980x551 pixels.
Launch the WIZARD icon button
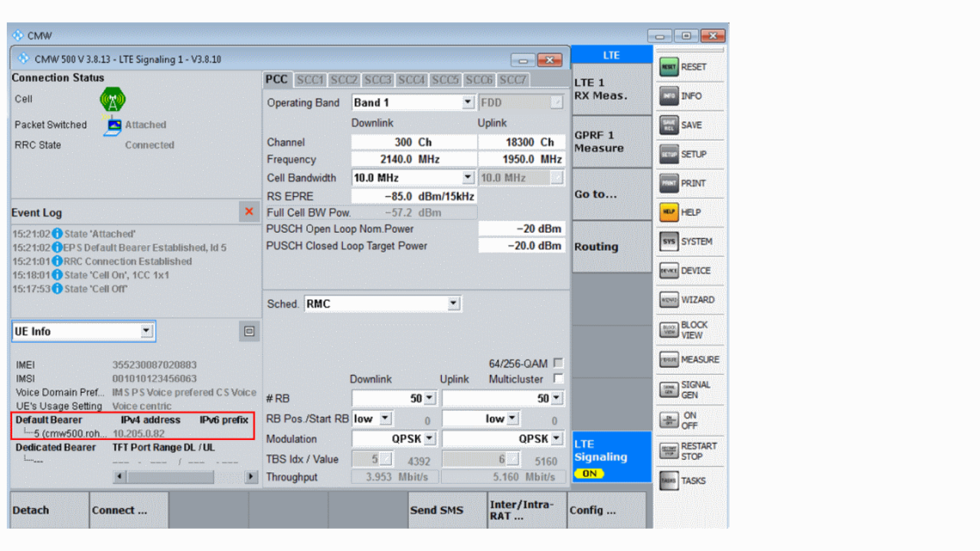(x=668, y=299)
